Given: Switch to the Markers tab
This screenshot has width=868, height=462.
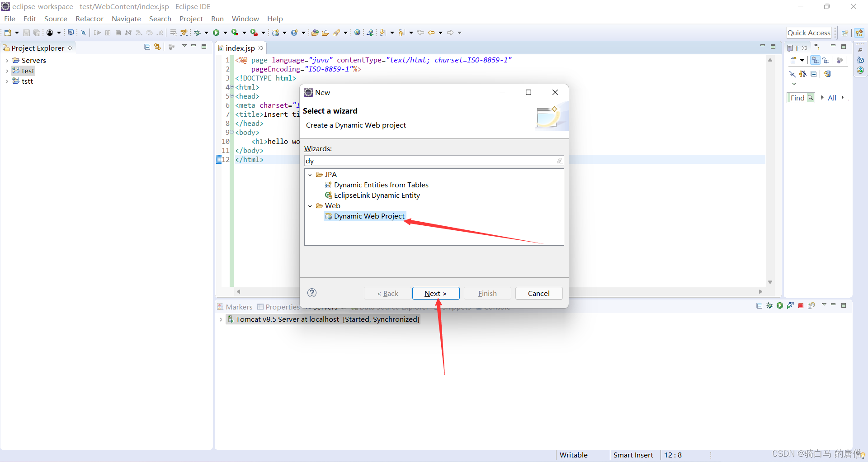Looking at the screenshot, I should click(235, 307).
